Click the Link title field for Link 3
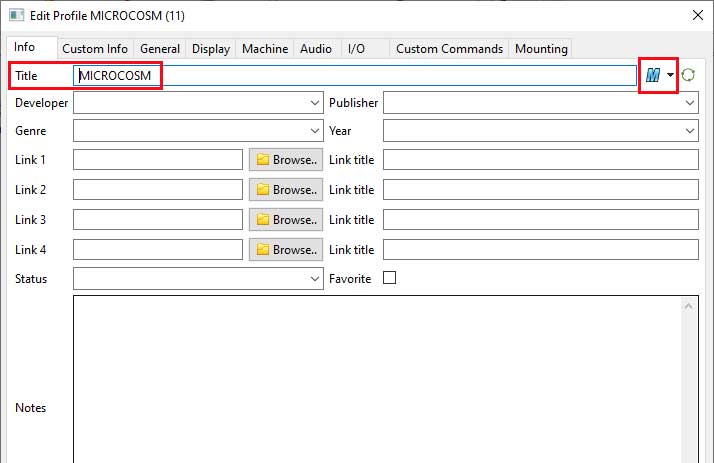Image resolution: width=714 pixels, height=463 pixels. 541,220
